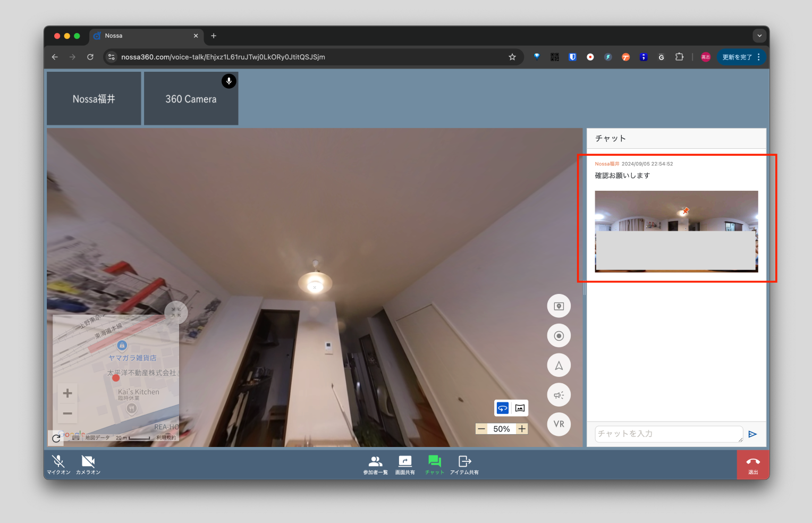
Task: Switch to flat panorama view mode
Action: click(x=520, y=408)
